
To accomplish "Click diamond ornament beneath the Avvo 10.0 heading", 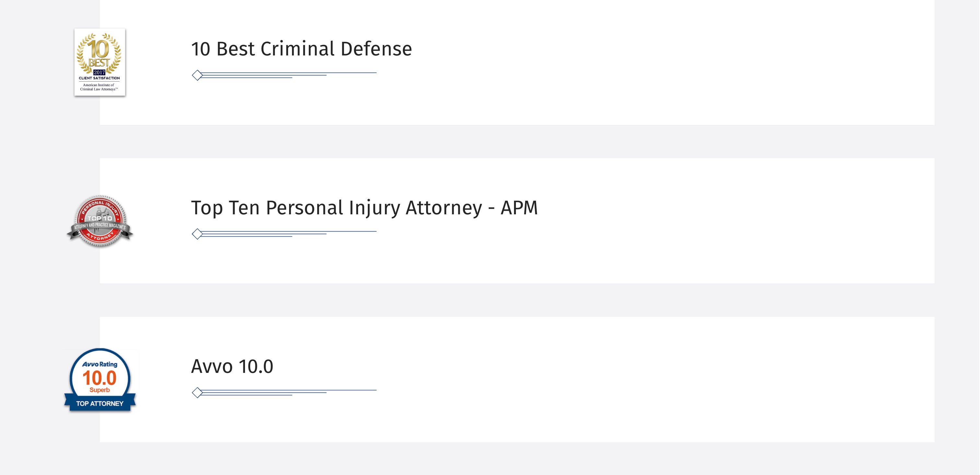I will click(197, 393).
